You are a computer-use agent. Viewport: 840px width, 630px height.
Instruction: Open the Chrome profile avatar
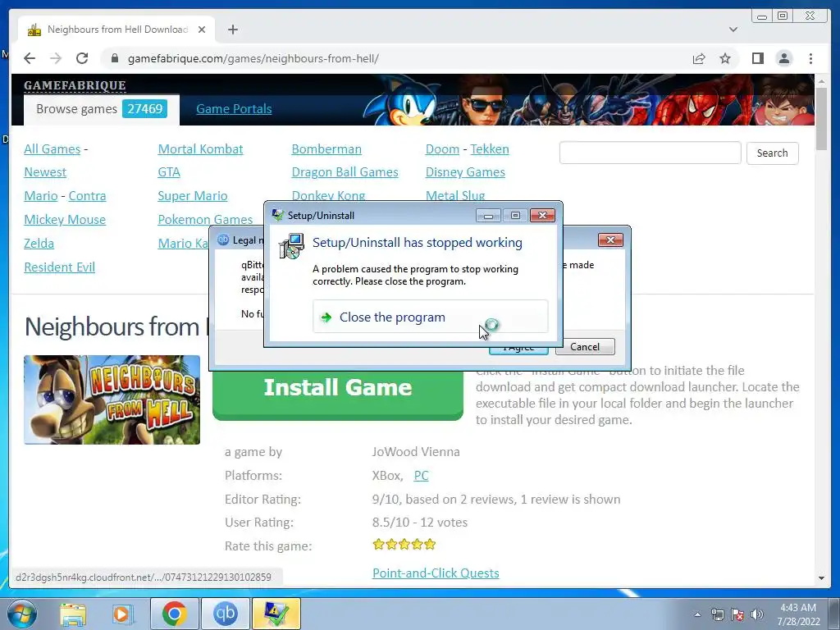click(783, 58)
